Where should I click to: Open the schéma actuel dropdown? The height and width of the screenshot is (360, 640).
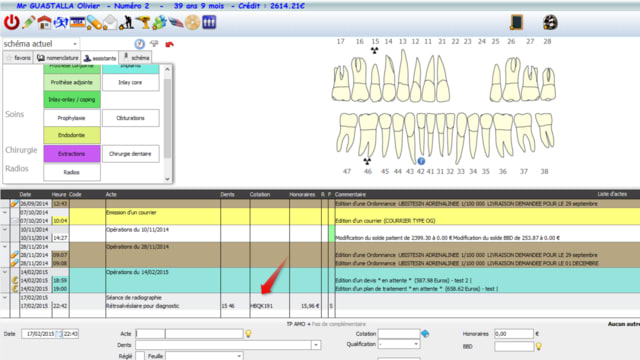41,44
